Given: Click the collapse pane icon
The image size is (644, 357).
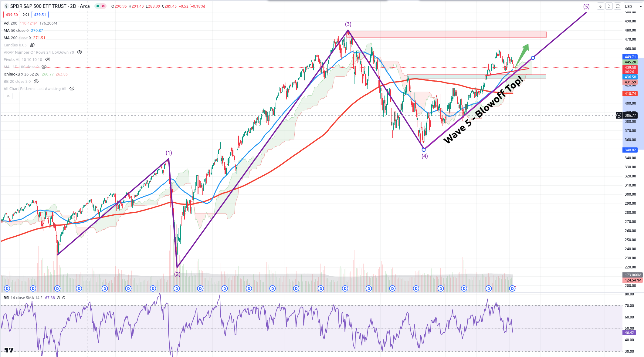Looking at the screenshot, I should click(609, 6).
